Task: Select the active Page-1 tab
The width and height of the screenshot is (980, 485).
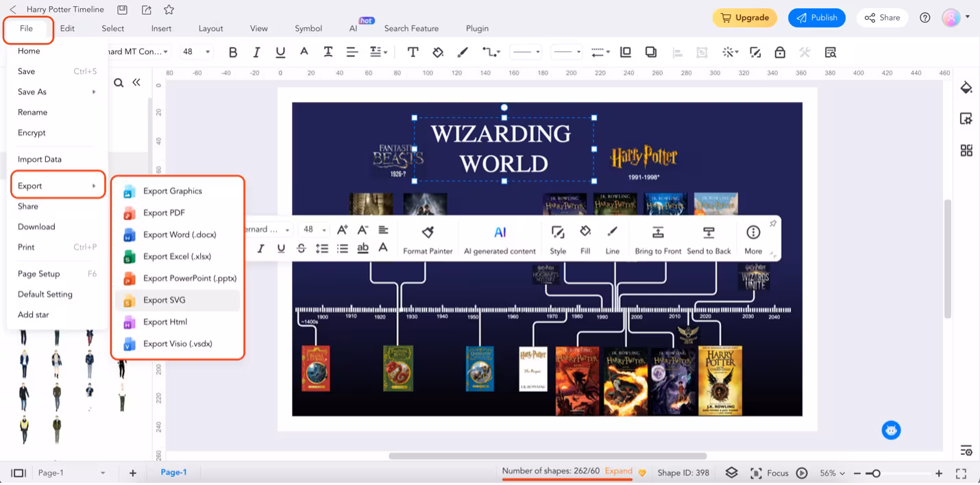Action: (x=173, y=473)
